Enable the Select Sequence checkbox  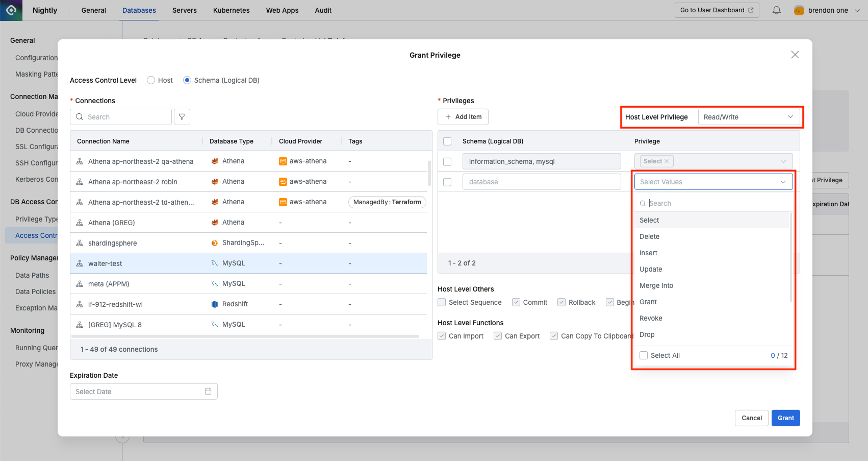(442, 302)
